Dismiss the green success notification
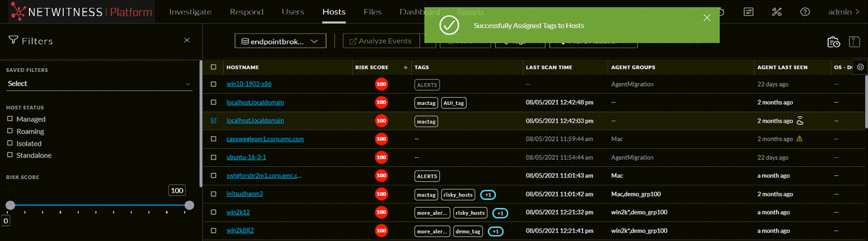The height and width of the screenshot is (241, 868). (x=707, y=18)
